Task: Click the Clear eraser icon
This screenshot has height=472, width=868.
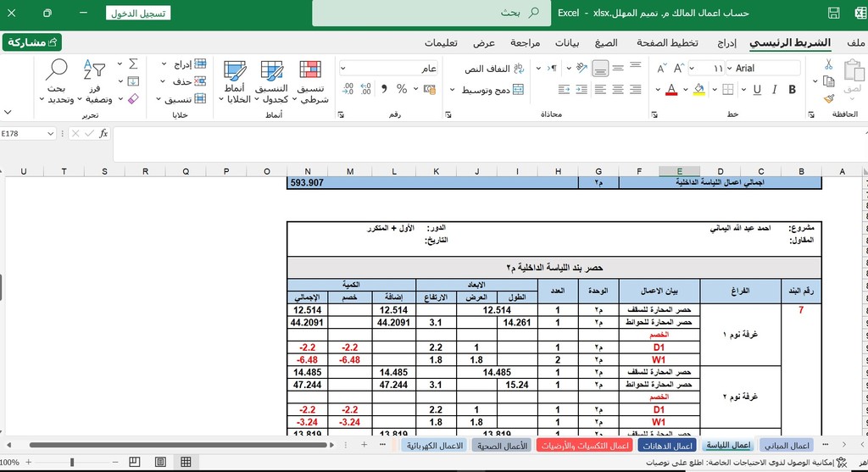Action: [x=133, y=98]
